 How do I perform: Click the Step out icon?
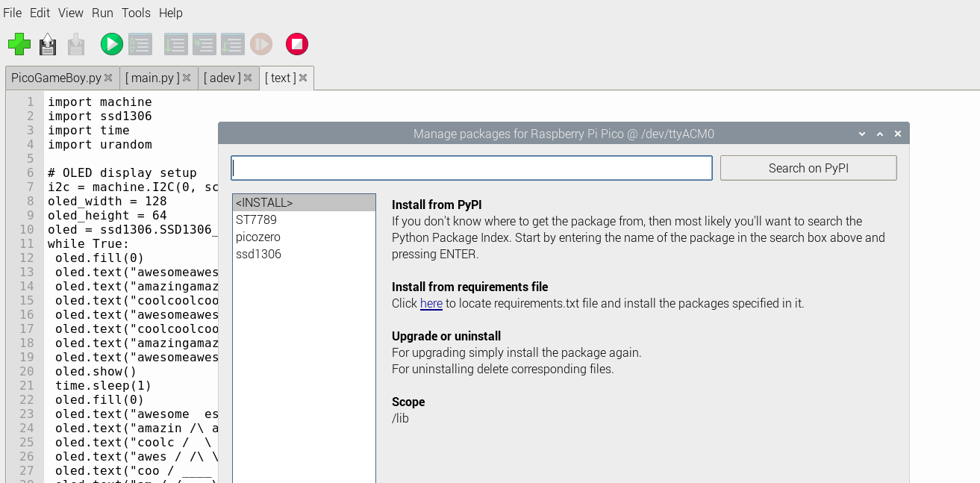pyautogui.click(x=233, y=44)
